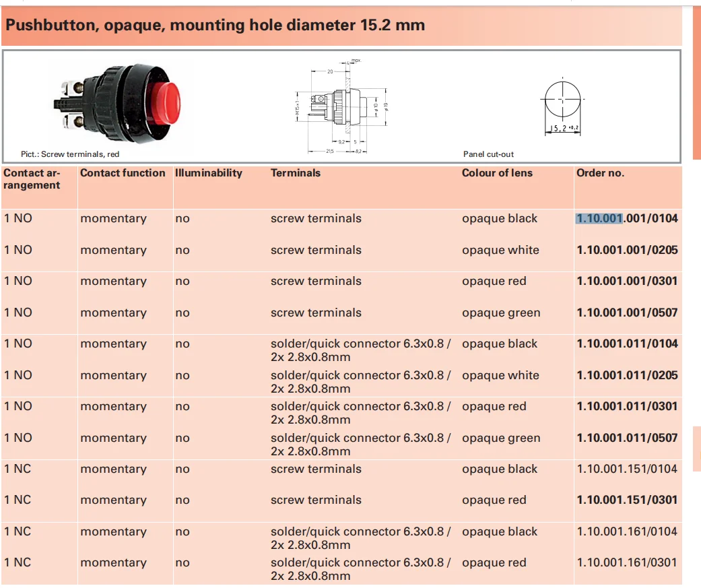Image resolution: width=701 pixels, height=588 pixels.
Task: Click the "Terminals" column header
Action: click(x=296, y=173)
